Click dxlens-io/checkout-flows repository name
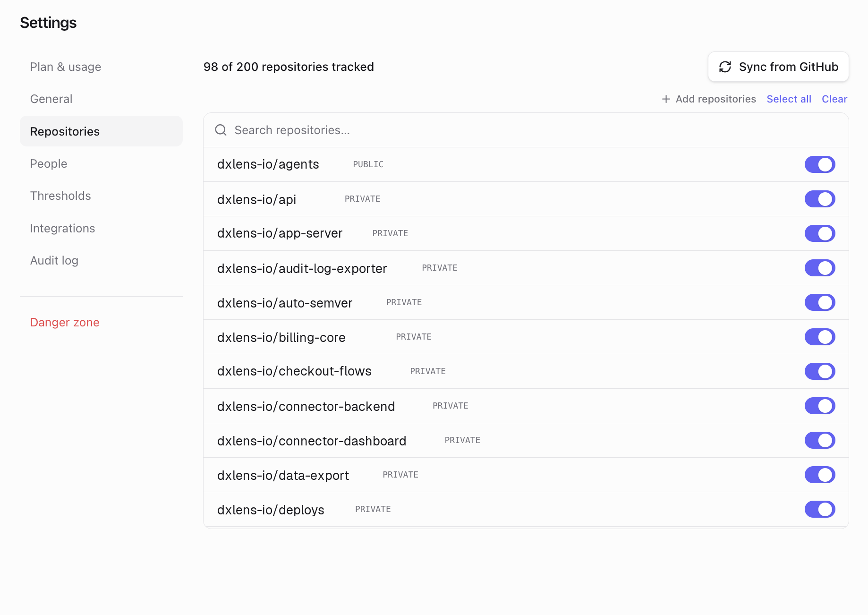The image size is (868, 615). pyautogui.click(x=294, y=371)
